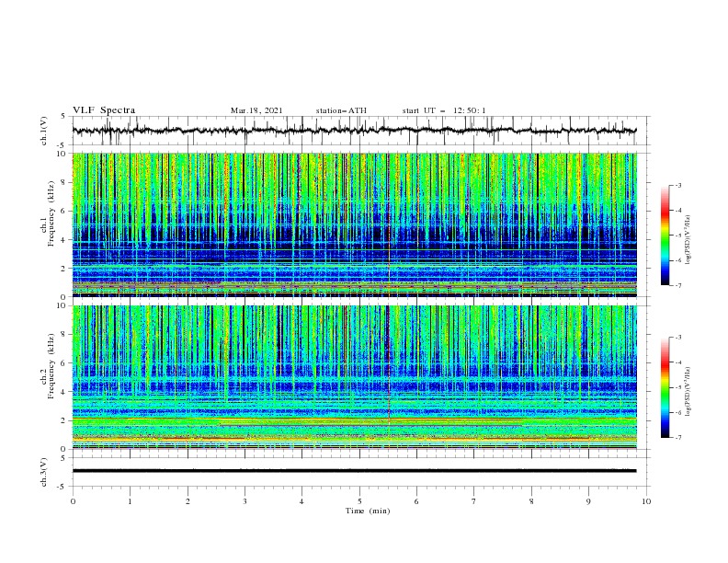728x563 pixels.
Task: Click time axis tick label "1"
Action: tap(130, 501)
